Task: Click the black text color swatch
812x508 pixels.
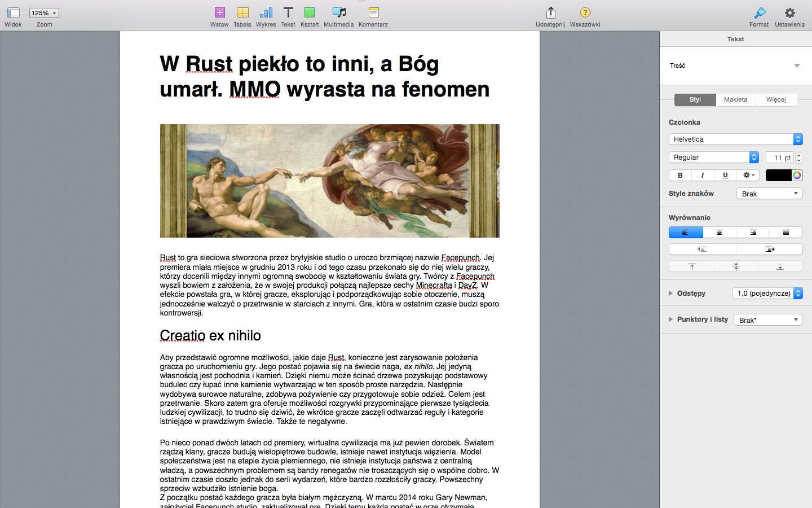Action: point(778,176)
